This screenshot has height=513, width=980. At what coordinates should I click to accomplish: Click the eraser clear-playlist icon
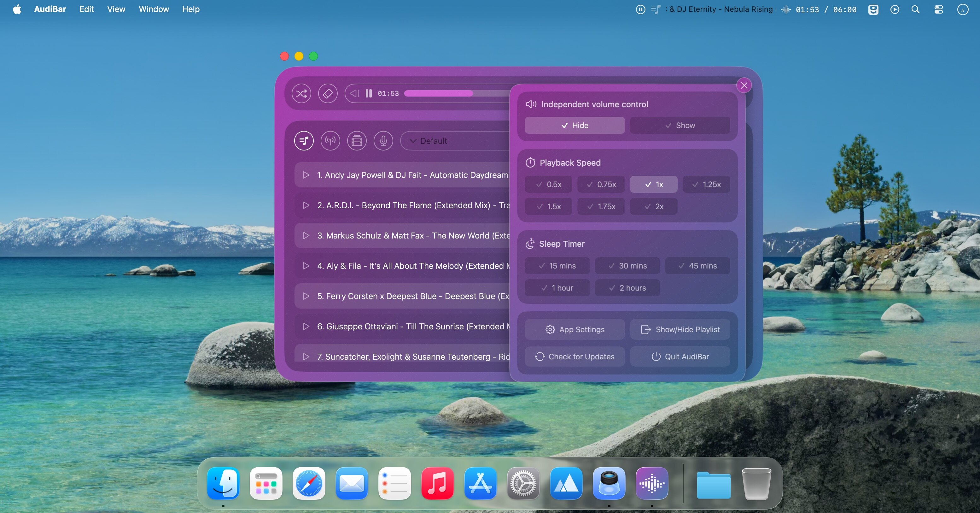pos(328,94)
